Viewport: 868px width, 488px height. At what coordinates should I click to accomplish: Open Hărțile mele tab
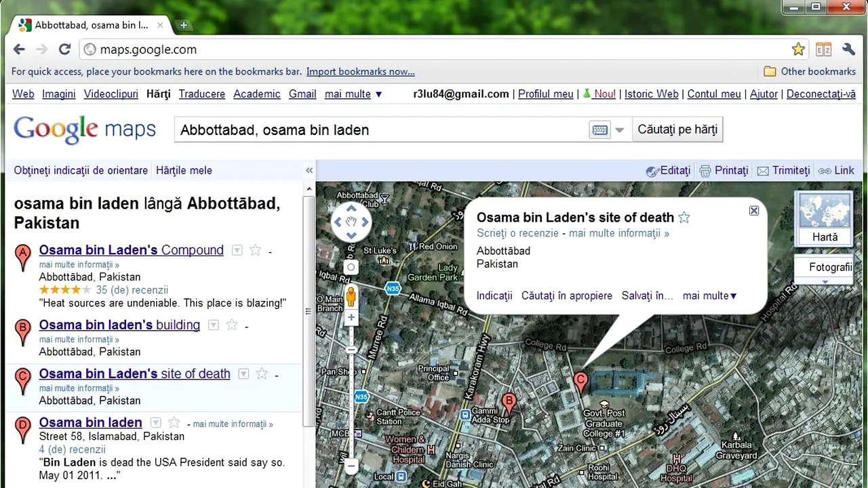[x=184, y=171]
